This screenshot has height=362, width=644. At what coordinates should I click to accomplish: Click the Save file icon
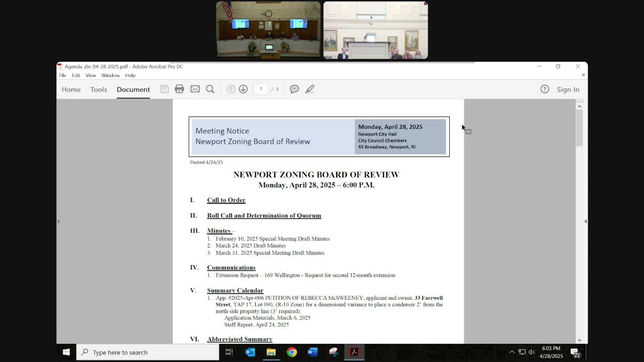coord(165,89)
